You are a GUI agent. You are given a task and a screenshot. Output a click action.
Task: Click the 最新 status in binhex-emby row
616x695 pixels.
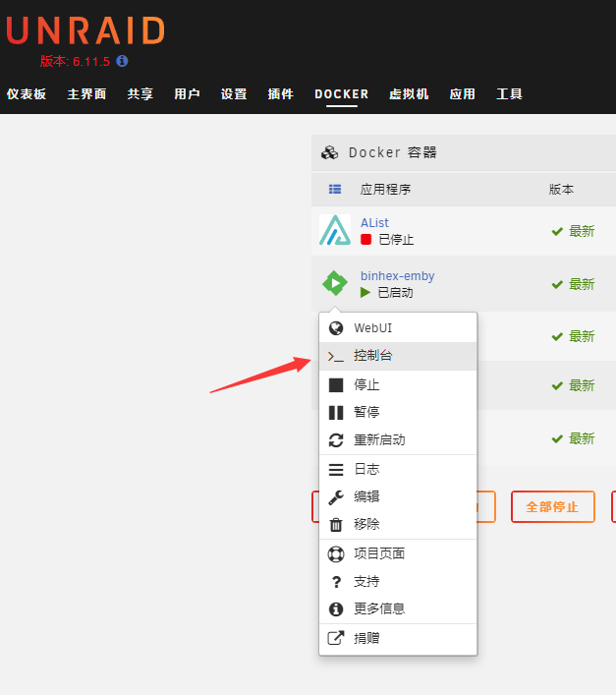click(x=582, y=284)
